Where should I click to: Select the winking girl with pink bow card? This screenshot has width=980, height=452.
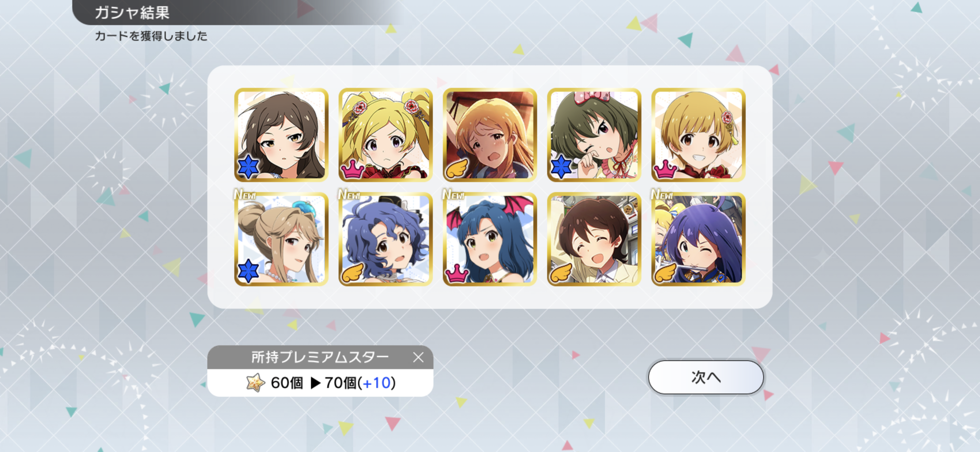coord(594,135)
